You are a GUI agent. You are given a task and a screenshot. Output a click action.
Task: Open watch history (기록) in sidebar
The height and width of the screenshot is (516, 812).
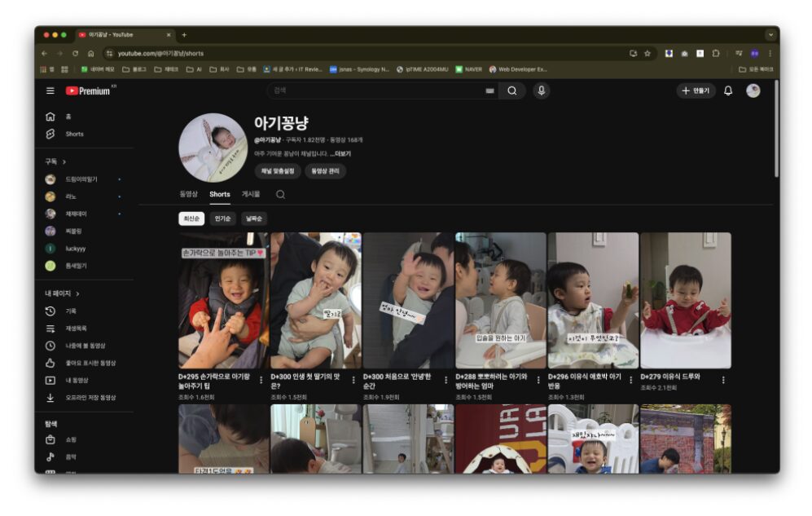71,311
